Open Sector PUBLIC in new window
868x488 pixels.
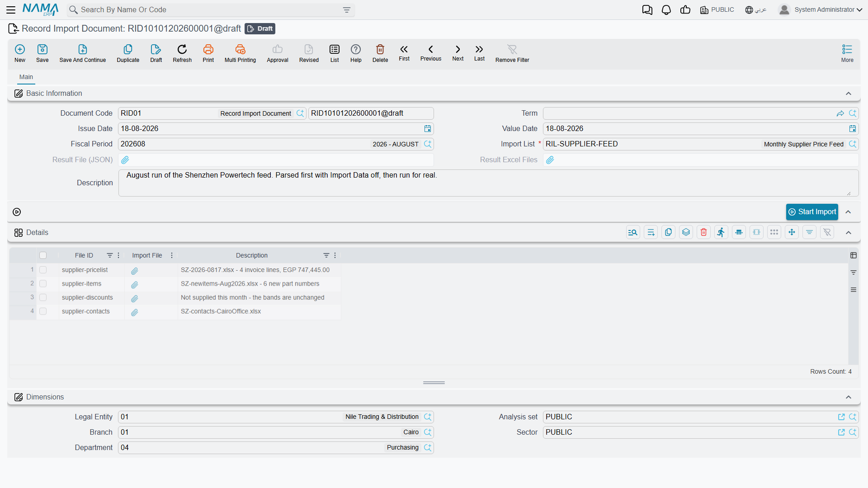coord(841,432)
